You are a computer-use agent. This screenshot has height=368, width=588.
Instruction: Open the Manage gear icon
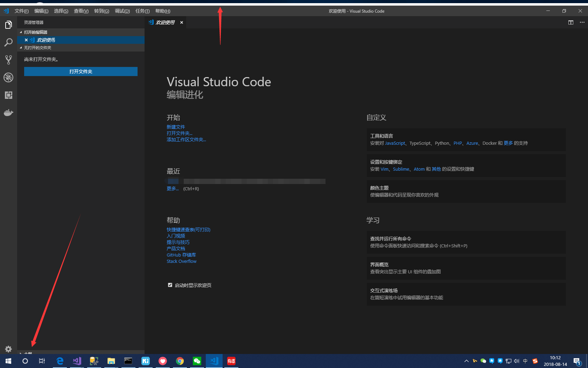[8, 349]
